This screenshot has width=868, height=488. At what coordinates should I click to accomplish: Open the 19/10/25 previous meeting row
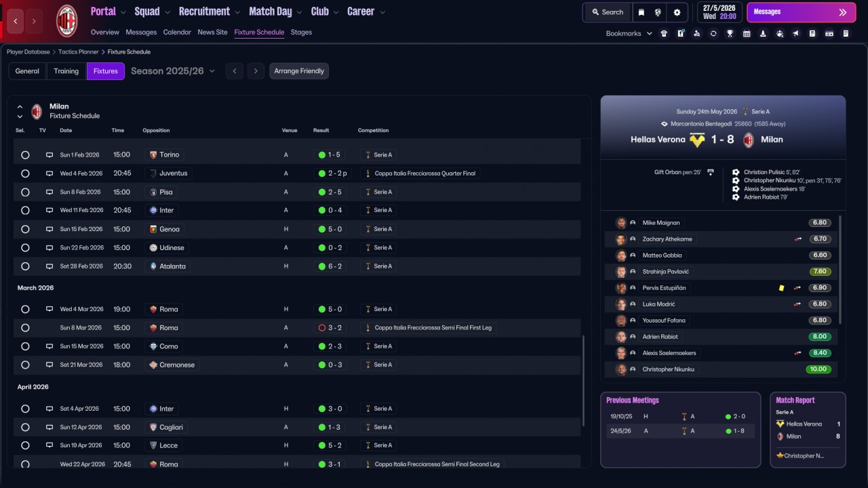680,417
